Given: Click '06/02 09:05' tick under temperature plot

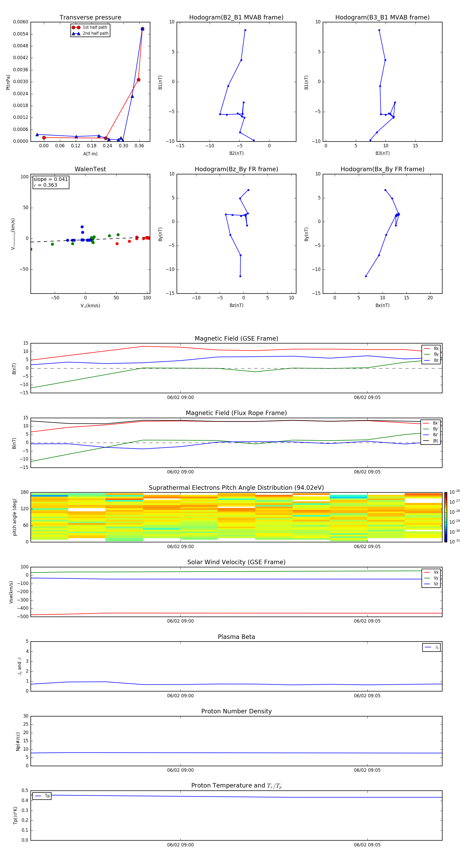Looking at the screenshot, I should click(367, 845).
